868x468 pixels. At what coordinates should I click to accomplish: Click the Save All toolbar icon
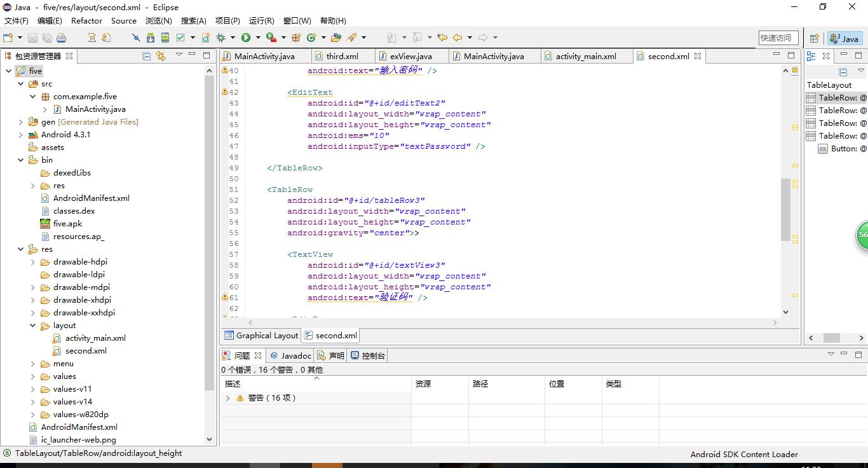coord(47,38)
